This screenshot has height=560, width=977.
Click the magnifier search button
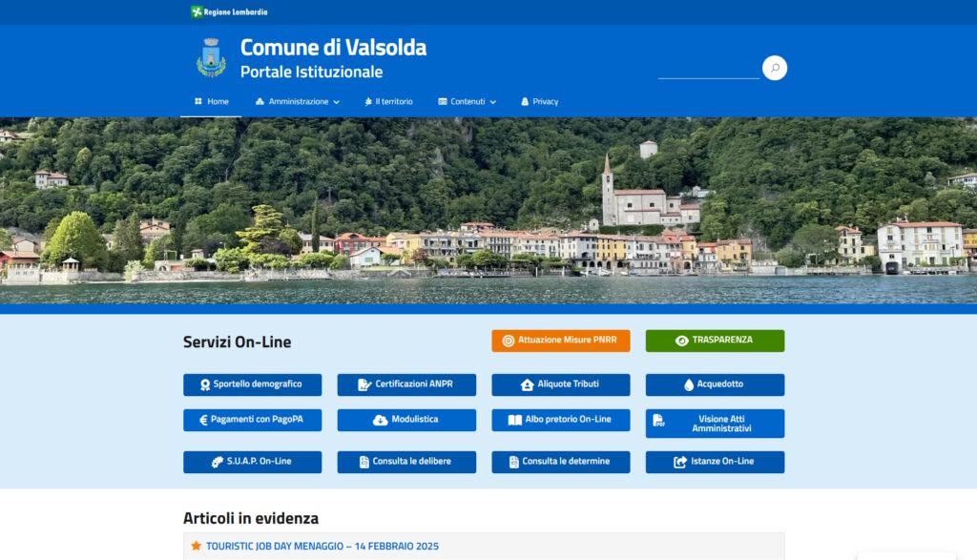click(x=775, y=68)
